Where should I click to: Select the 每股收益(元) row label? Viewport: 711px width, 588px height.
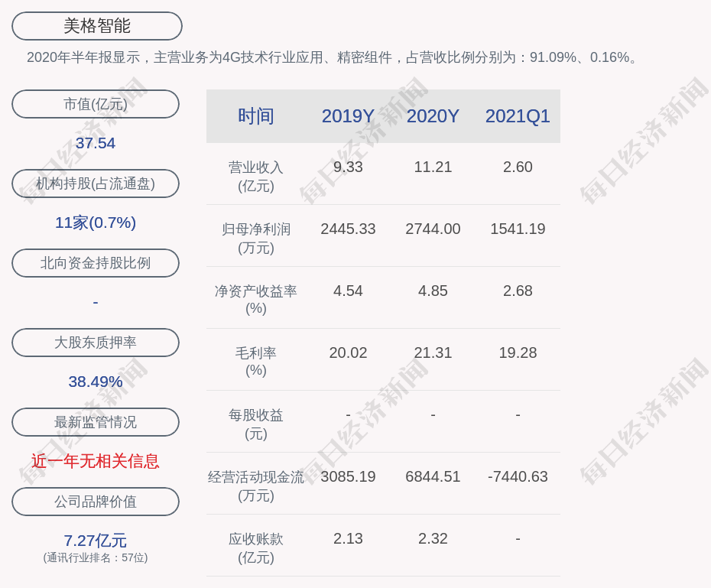(256, 424)
